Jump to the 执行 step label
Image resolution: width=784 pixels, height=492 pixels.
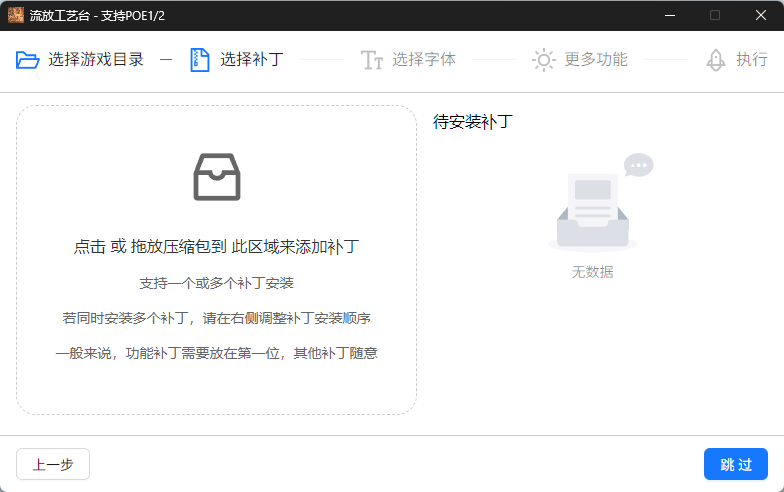click(x=752, y=60)
